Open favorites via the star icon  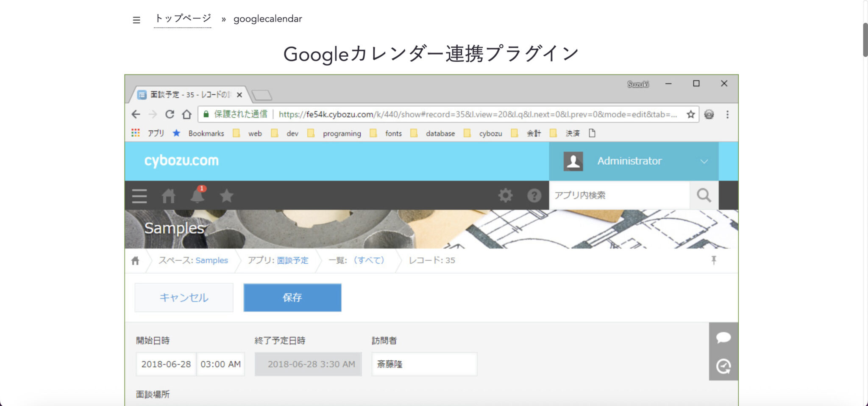[x=226, y=196]
